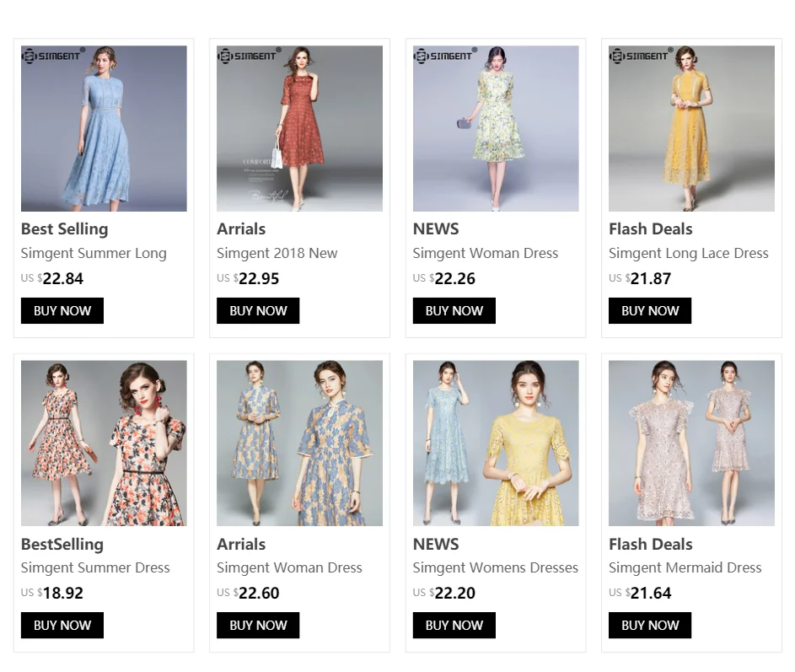This screenshot has width=795, height=672.
Task: Buy the Simgent Womens Dresses now
Action: pyautogui.click(x=454, y=626)
